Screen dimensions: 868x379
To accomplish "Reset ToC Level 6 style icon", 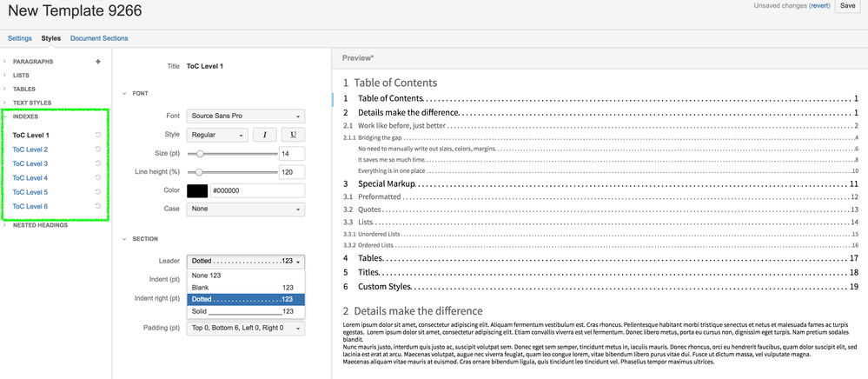I will tap(97, 206).
